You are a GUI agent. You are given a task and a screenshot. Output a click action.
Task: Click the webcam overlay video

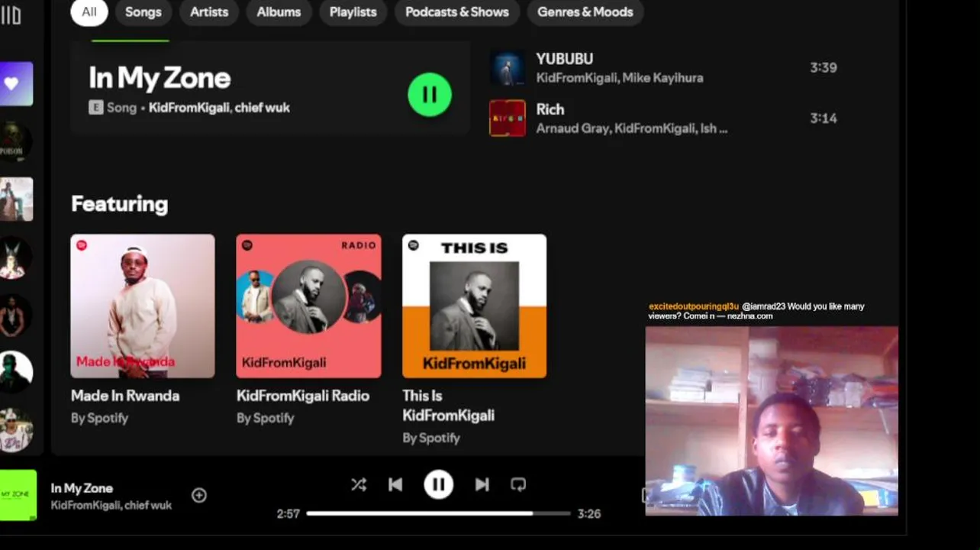point(772,422)
